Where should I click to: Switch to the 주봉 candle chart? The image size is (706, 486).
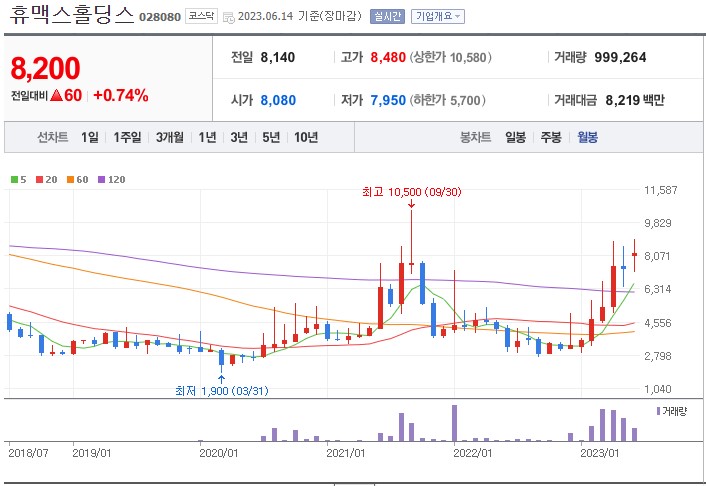(x=551, y=137)
